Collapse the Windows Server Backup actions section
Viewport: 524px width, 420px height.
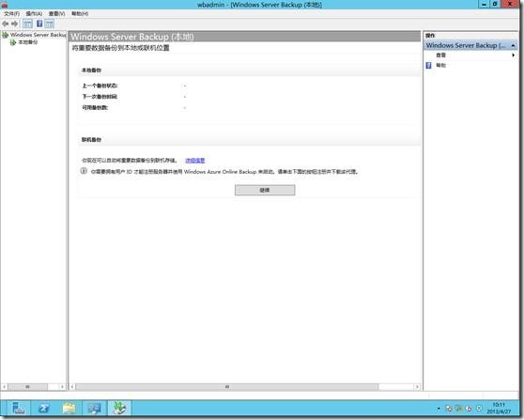[x=514, y=45]
